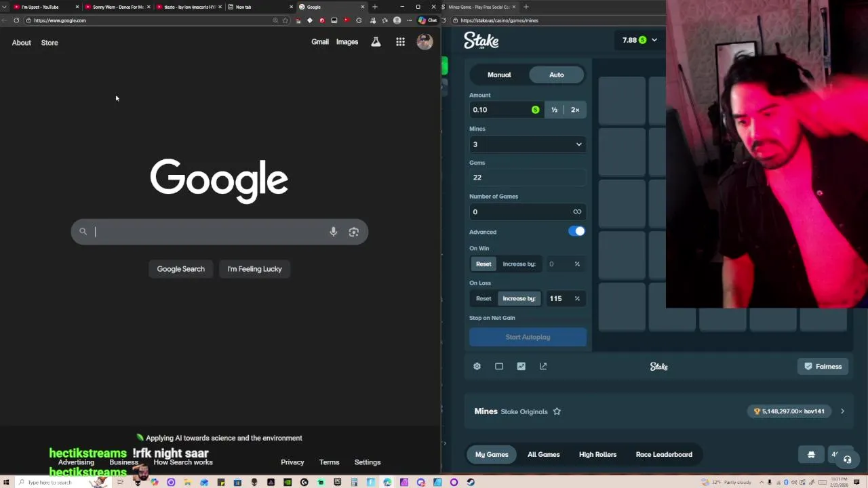Open Google Settings footer link

click(x=368, y=462)
